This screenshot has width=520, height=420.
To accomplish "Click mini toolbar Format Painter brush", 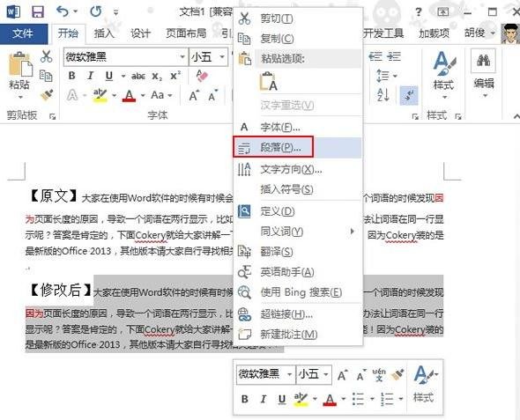I will coord(397,374).
